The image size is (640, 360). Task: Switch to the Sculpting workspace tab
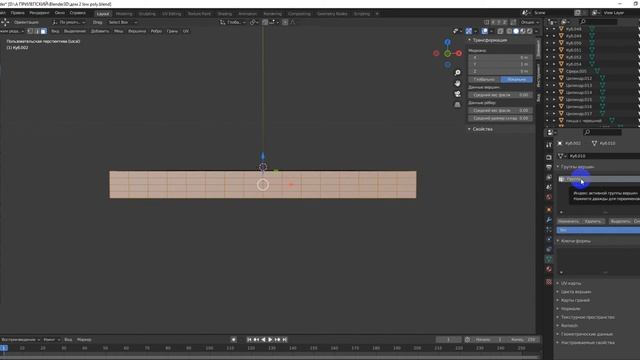[x=147, y=13]
